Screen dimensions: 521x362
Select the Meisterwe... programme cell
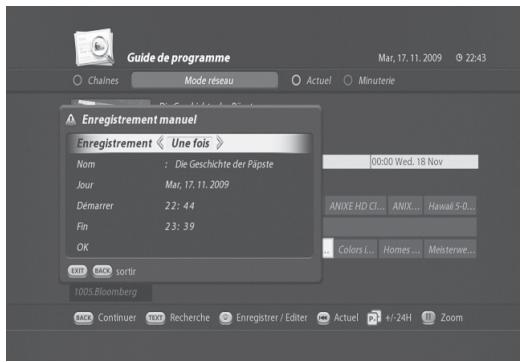point(451,249)
